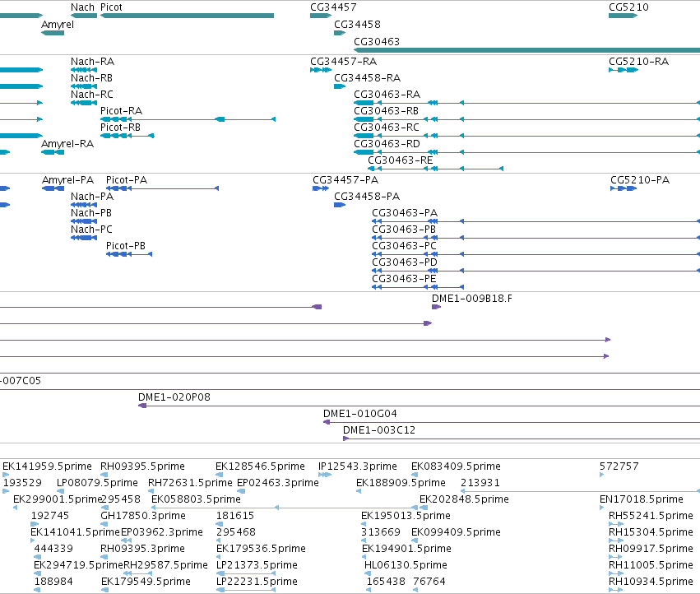The width and height of the screenshot is (700, 594).
Task: Click the Amyrel gene label
Action: 58,25
